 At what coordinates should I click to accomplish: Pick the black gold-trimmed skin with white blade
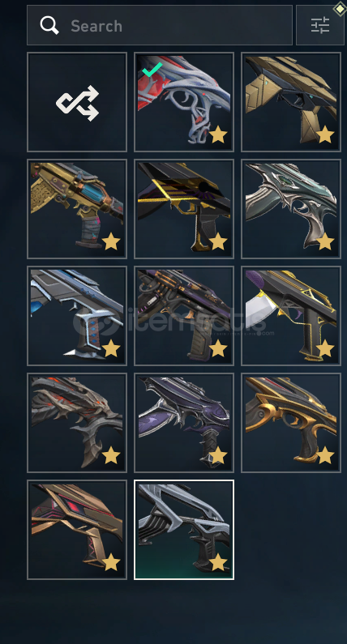pos(291,315)
